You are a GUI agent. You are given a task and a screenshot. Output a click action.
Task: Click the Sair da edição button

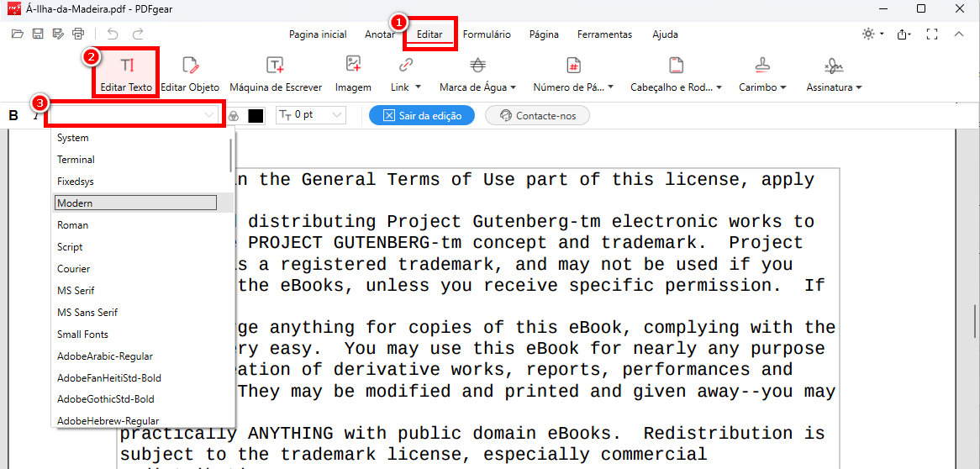(x=421, y=116)
